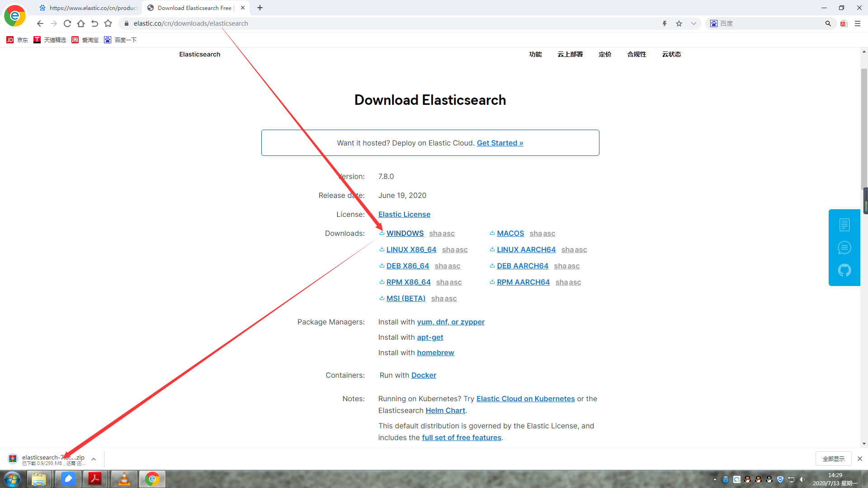
Task: Click the document icon in blue side panel
Action: tap(844, 225)
